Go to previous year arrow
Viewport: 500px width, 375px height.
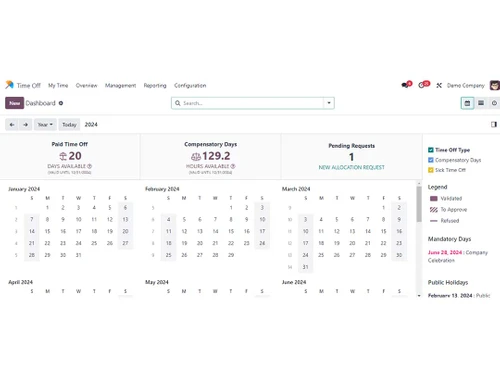pos(12,125)
